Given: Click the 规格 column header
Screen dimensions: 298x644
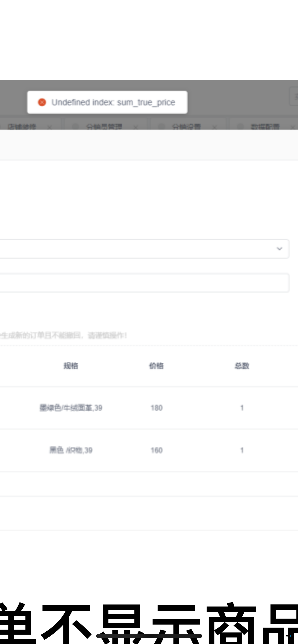Looking at the screenshot, I should tap(71, 366).
